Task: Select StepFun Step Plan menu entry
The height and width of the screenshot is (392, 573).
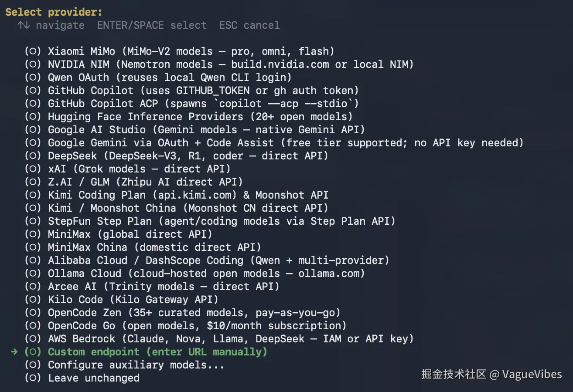Action: click(x=221, y=221)
